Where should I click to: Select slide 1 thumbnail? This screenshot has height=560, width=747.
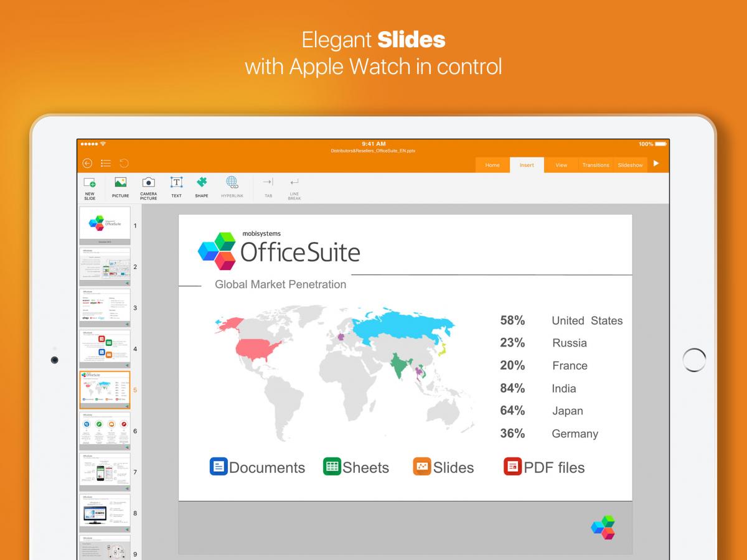coord(105,226)
